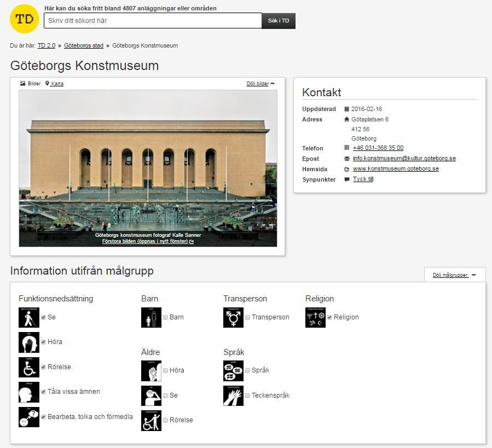Click the map pin icon beside Karta

47,84
